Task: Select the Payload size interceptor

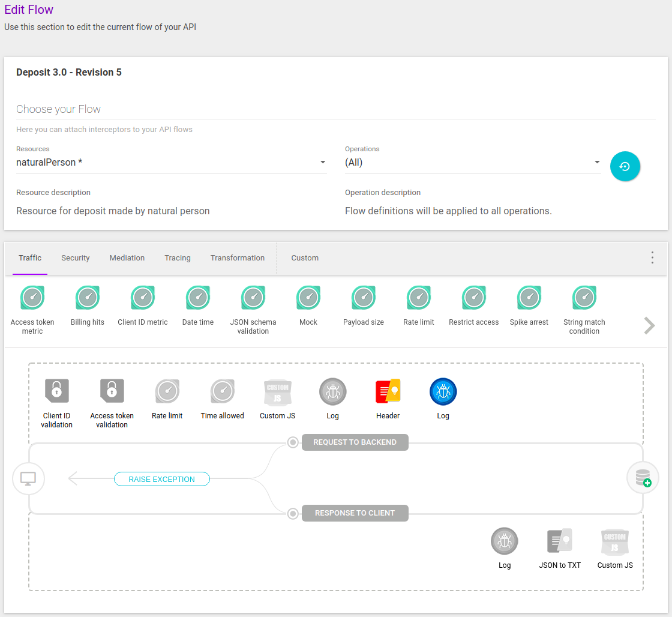Action: pos(363,297)
